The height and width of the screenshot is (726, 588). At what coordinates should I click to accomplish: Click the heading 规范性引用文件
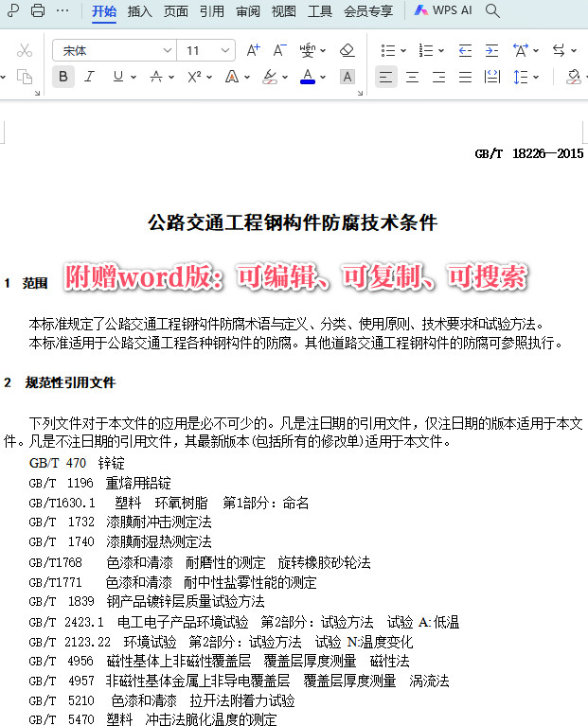(70, 382)
